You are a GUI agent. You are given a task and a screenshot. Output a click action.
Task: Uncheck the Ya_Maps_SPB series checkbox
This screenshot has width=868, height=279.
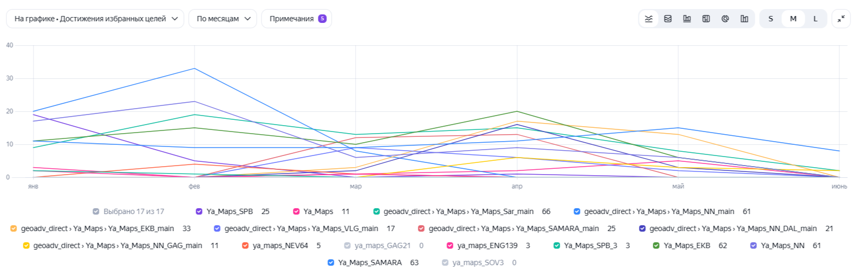coord(199,211)
